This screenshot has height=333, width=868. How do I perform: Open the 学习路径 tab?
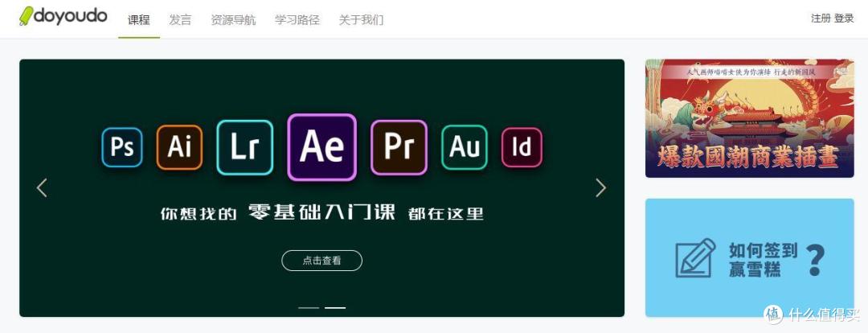coord(297,20)
